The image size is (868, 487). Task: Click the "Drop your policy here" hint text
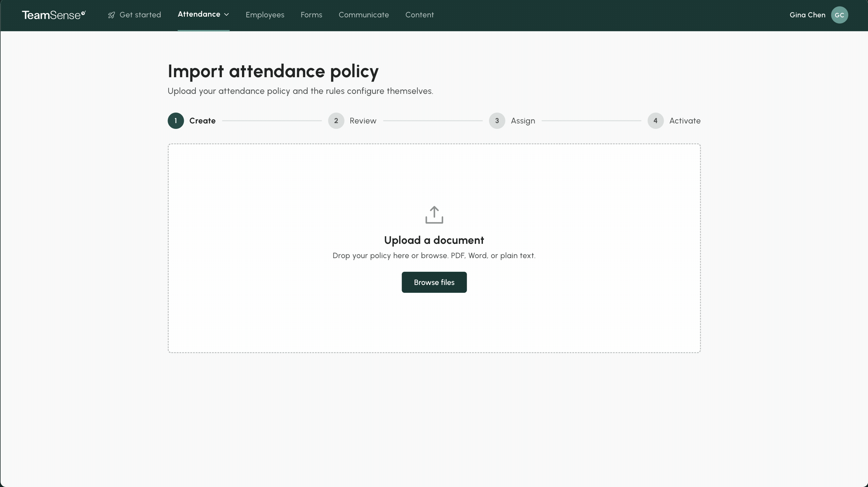click(x=434, y=255)
